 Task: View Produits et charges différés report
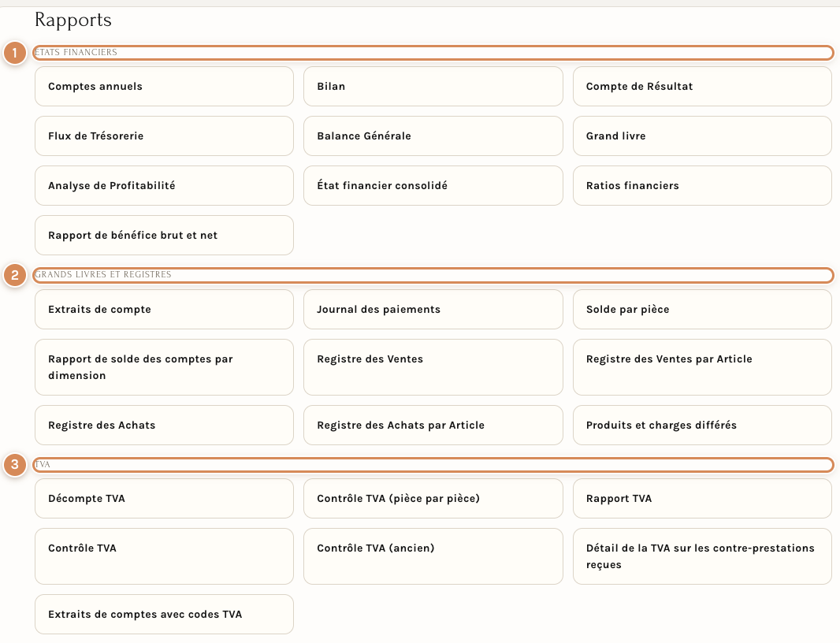pos(702,425)
